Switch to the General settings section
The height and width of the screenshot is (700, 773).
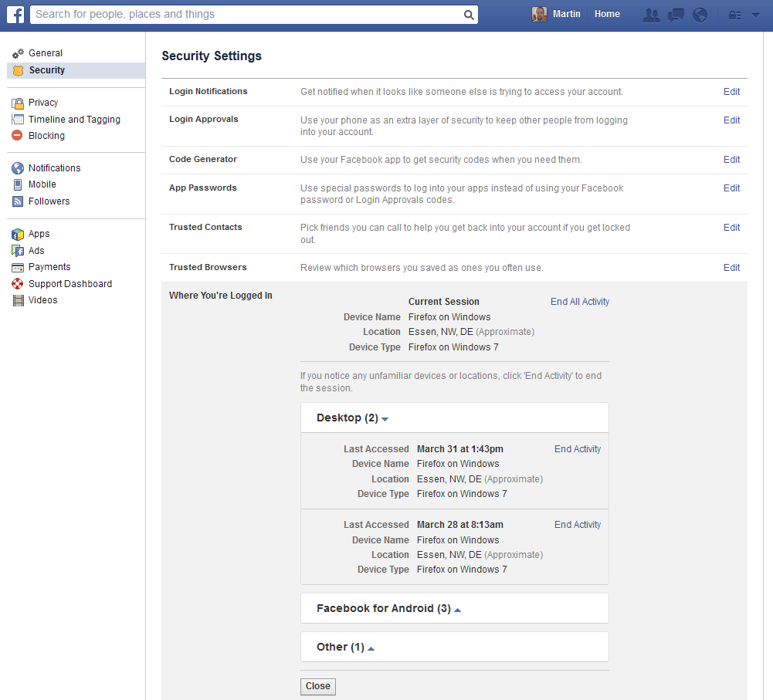click(46, 52)
